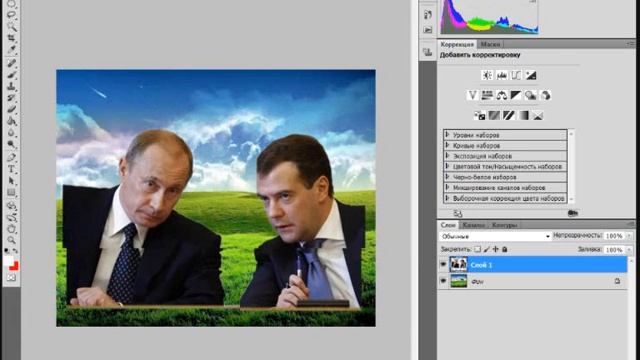Expand the Экспозиция наборов presets
The image size is (640, 360).
[447, 156]
